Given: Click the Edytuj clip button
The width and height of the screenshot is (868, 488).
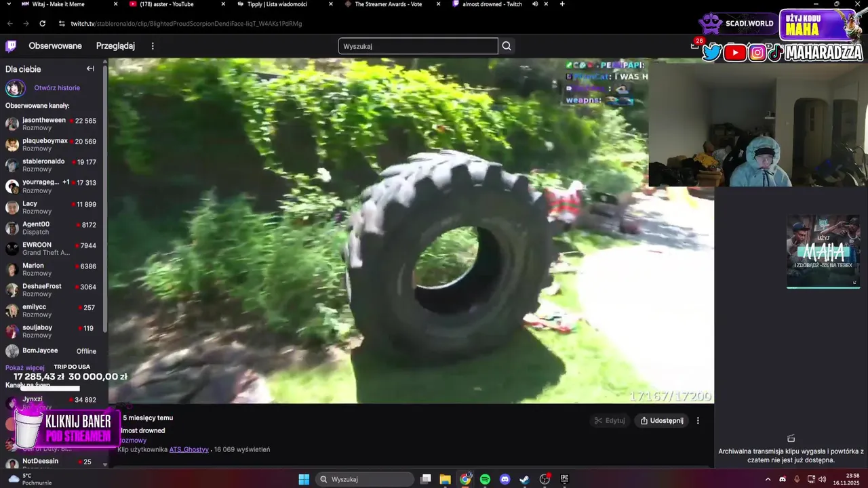Looking at the screenshot, I should [x=609, y=420].
